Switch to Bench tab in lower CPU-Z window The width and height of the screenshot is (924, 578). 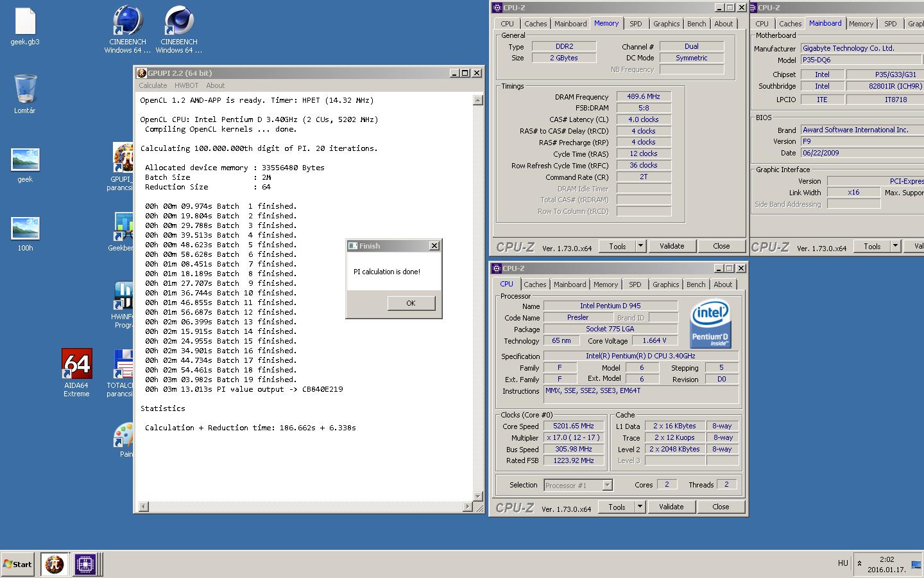pos(696,285)
